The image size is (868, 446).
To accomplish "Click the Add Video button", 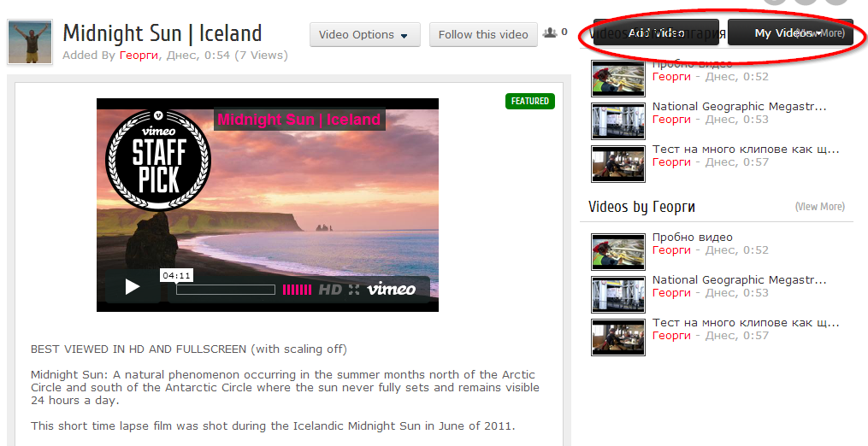I will [655, 32].
